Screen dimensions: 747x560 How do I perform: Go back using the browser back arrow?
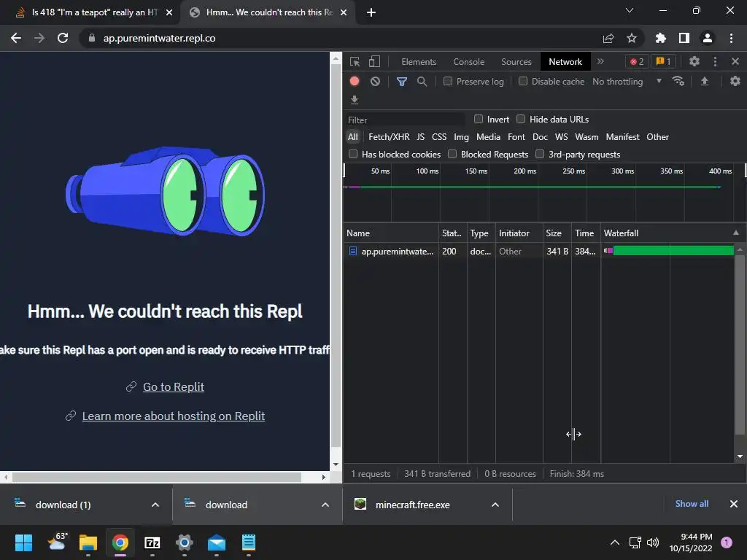click(16, 38)
